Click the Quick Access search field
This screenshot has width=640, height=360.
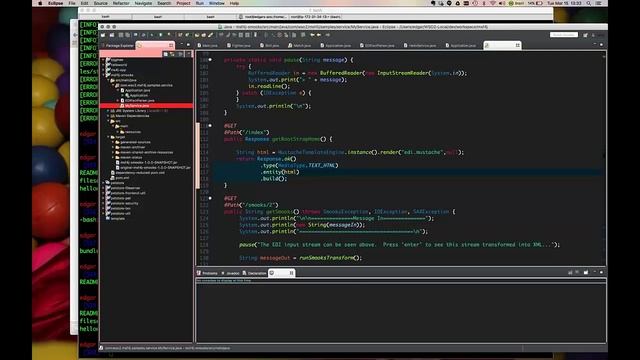point(564,35)
